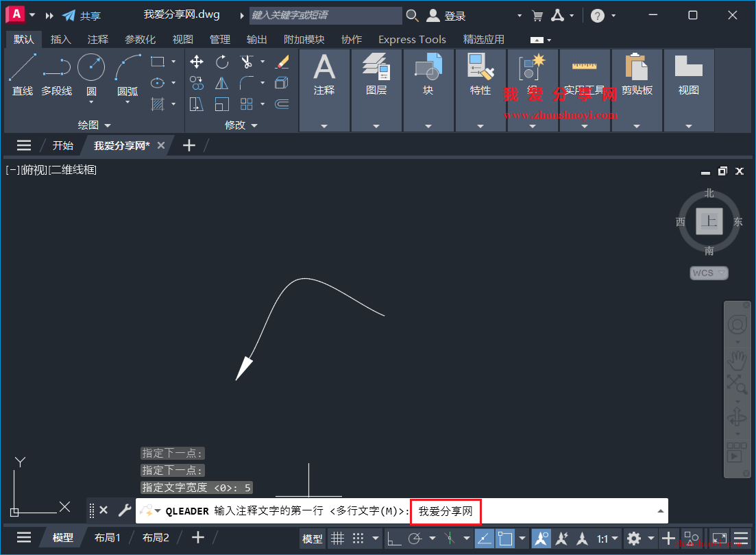Image resolution: width=756 pixels, height=555 pixels.
Task: Select the Ellipse draw tool
Action: point(158,83)
